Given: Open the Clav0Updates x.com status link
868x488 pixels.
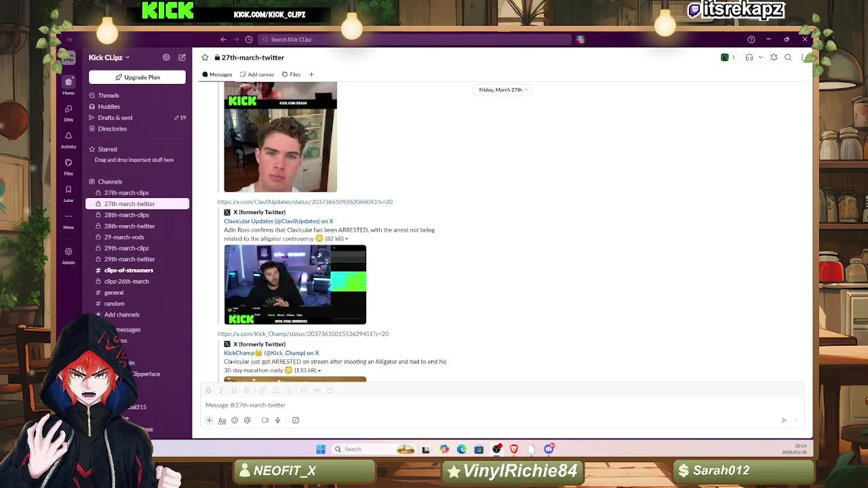Looking at the screenshot, I should click(x=305, y=202).
